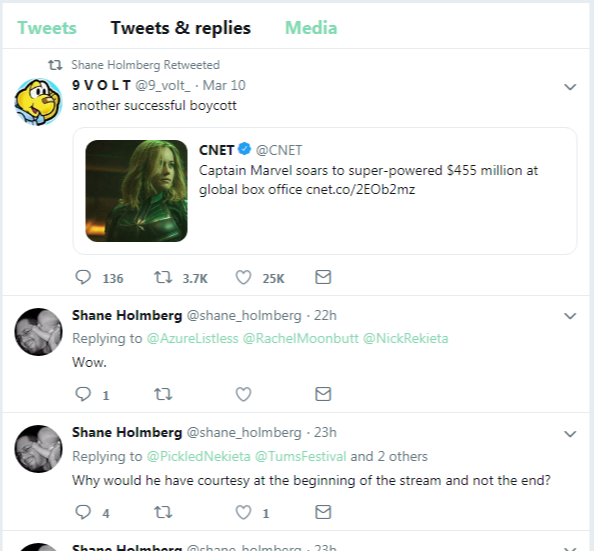This screenshot has height=559, width=594.
Task: Expand options chevron on "Wow." tweet
Action: 570,316
